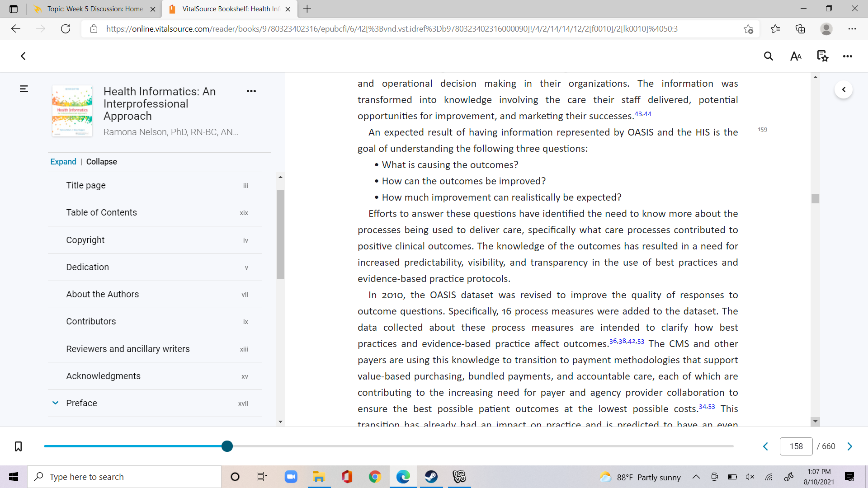The width and height of the screenshot is (868, 488).
Task: Open the book search magnifier icon
Action: [x=769, y=56]
